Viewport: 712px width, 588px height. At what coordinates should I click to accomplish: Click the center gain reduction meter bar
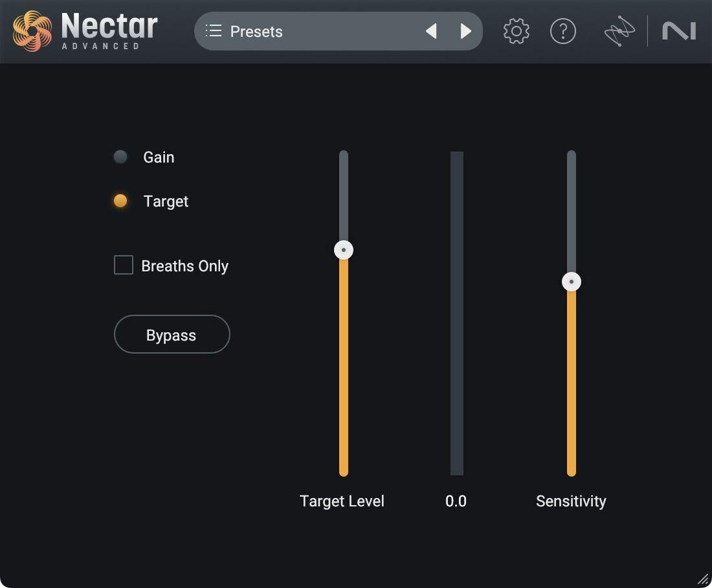pyautogui.click(x=457, y=313)
